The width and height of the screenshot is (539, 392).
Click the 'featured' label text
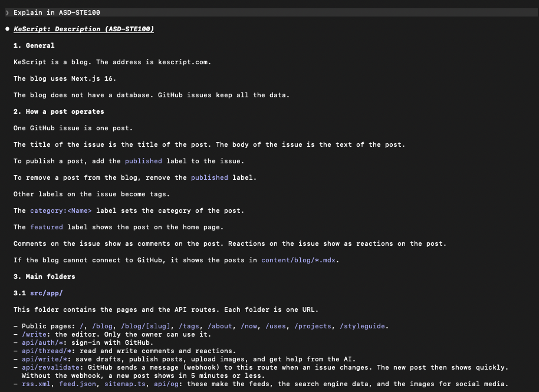pos(47,227)
